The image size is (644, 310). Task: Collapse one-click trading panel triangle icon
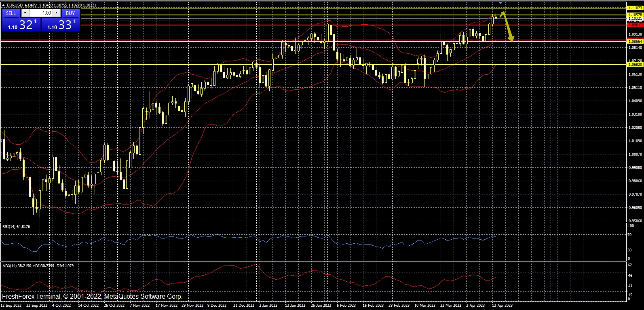coord(3,5)
